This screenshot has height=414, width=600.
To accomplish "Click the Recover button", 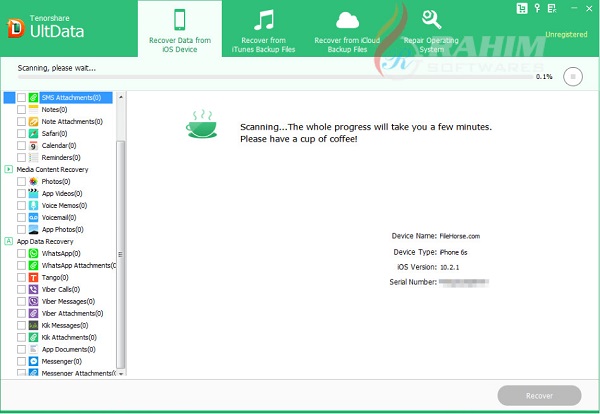I will [539, 396].
